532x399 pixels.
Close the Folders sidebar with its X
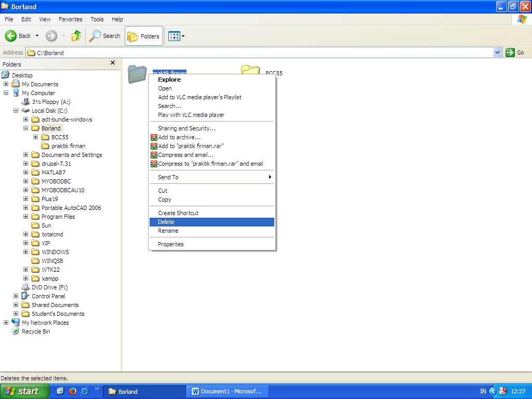(x=112, y=63)
